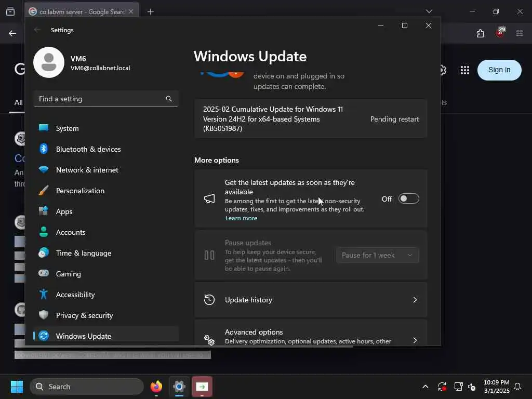Open the browser hamburger menu
The image size is (532, 399).
(x=520, y=33)
